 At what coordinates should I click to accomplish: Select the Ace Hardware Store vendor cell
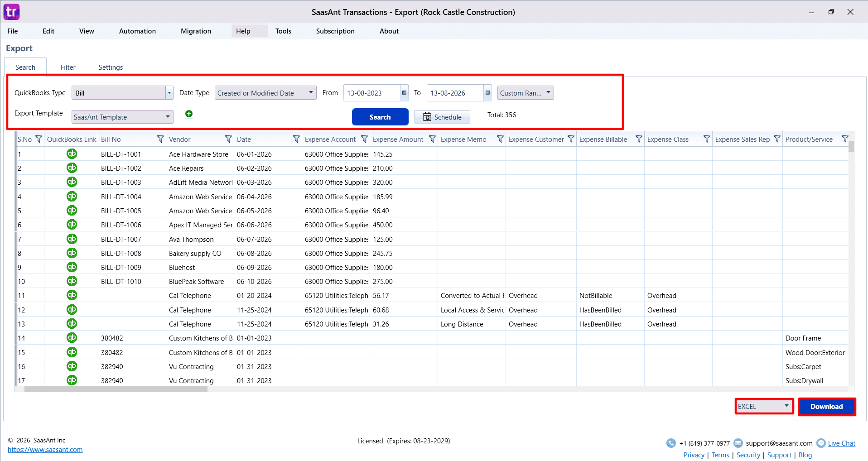(199, 154)
